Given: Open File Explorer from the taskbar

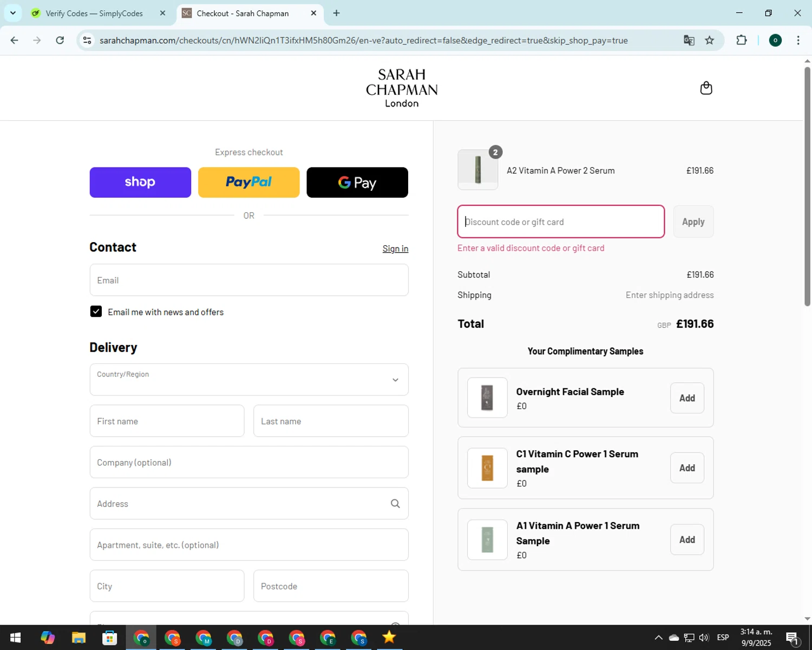Looking at the screenshot, I should (78, 638).
